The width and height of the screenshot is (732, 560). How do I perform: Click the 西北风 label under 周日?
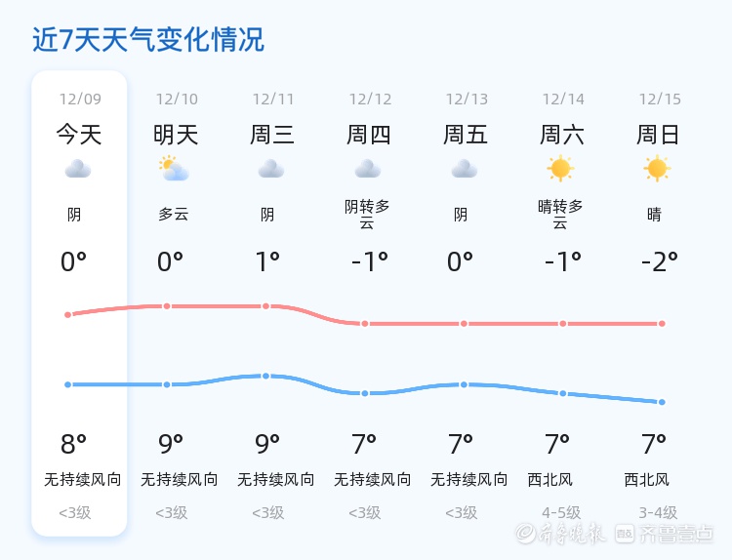[x=647, y=480]
